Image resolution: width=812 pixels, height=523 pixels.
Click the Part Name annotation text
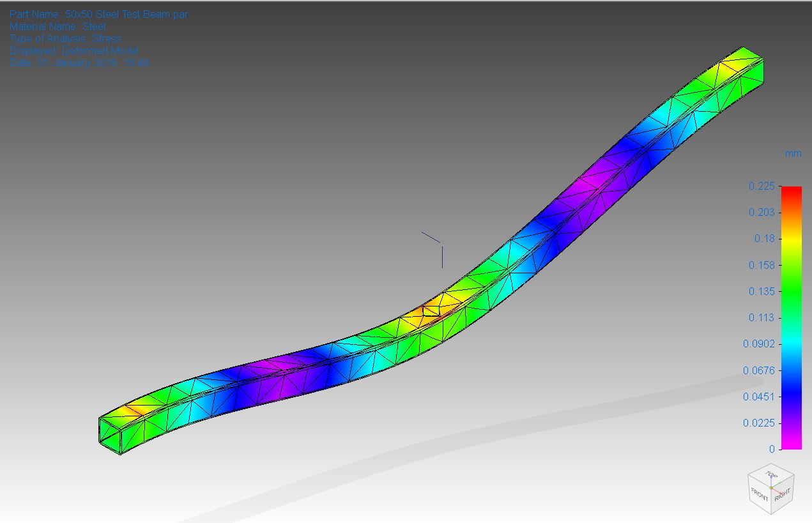(x=99, y=14)
